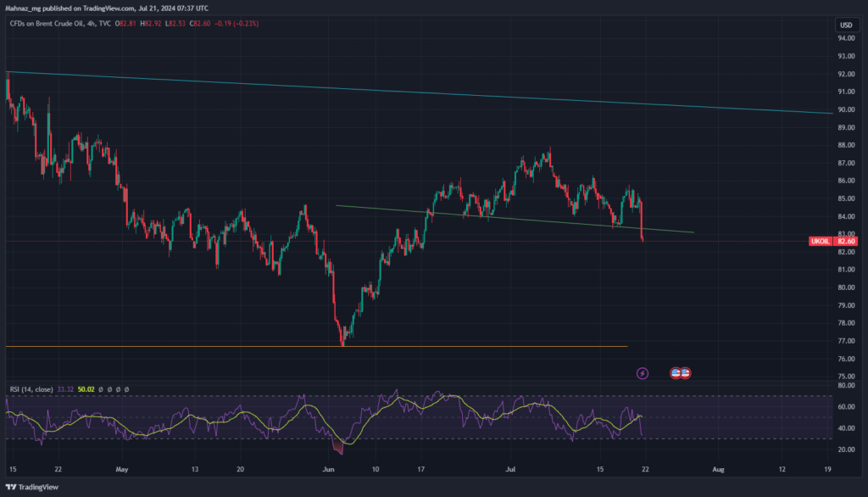
Task: Click the 90.00 level on price scale
Action: point(846,109)
